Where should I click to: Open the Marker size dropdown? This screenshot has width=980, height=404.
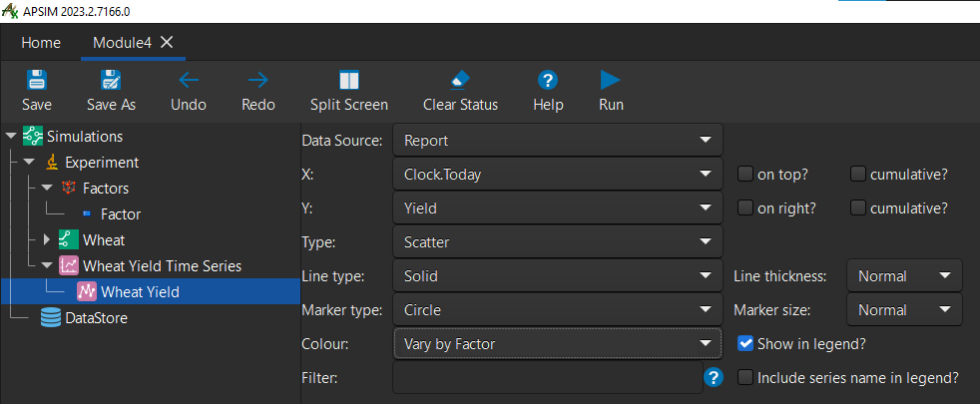904,309
